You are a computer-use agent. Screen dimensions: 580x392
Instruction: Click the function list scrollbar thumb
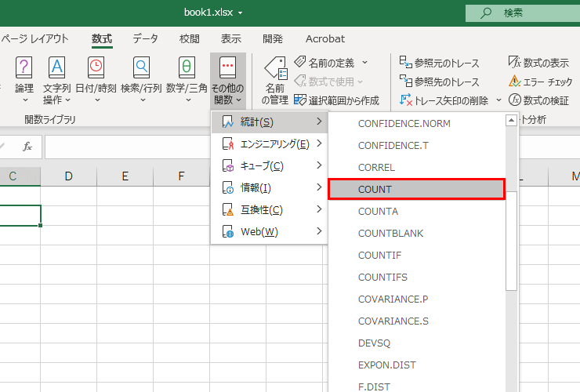coord(511,241)
